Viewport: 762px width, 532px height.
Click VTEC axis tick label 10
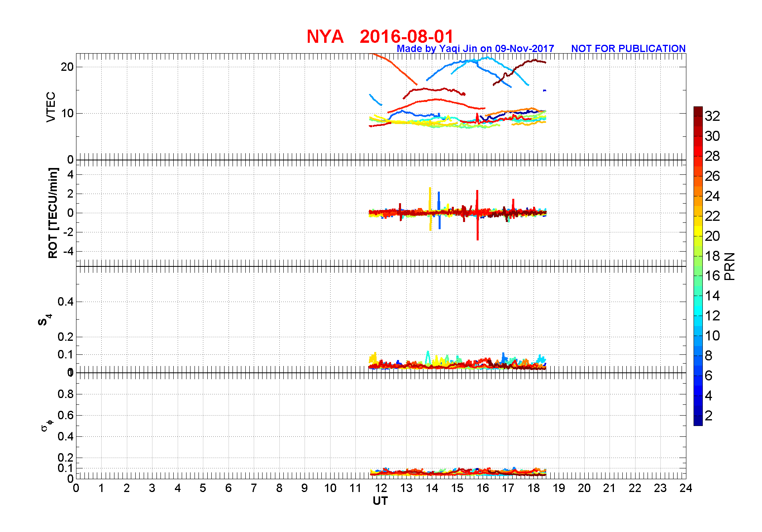67,113
